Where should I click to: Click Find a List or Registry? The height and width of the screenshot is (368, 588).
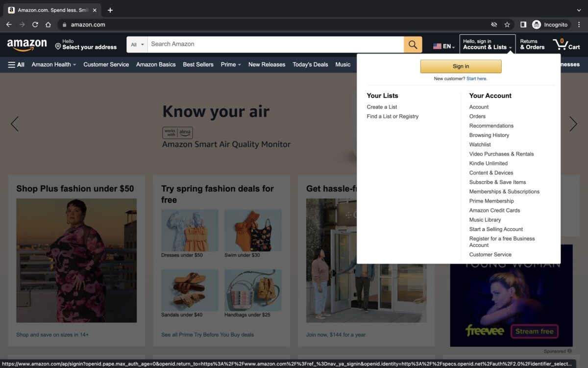click(x=392, y=116)
